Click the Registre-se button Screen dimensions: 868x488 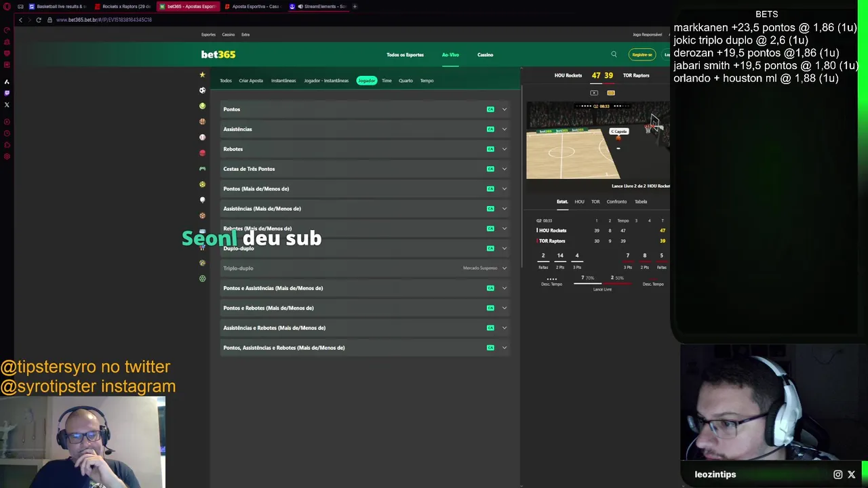click(642, 55)
